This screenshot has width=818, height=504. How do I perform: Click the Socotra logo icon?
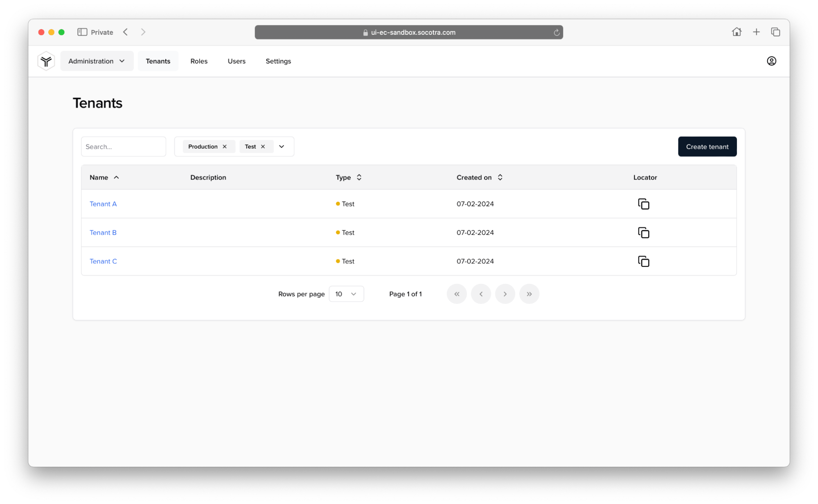coord(46,61)
